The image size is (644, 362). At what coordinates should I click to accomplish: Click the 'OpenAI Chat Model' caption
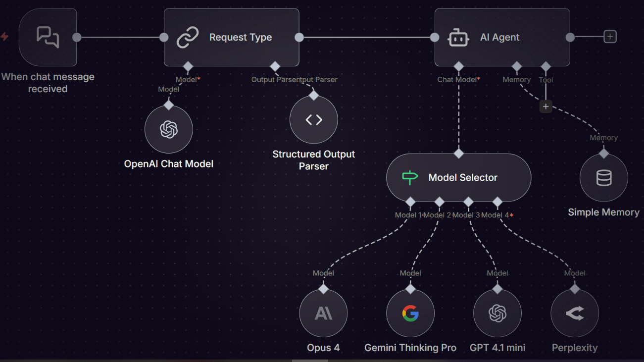[x=169, y=164]
